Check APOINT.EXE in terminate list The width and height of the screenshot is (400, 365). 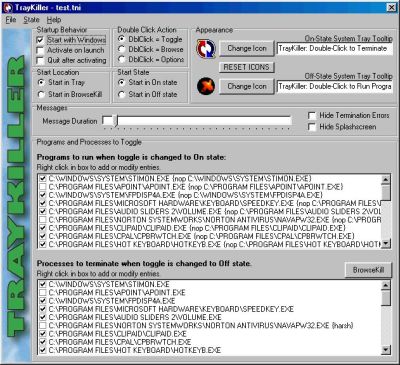(43, 293)
